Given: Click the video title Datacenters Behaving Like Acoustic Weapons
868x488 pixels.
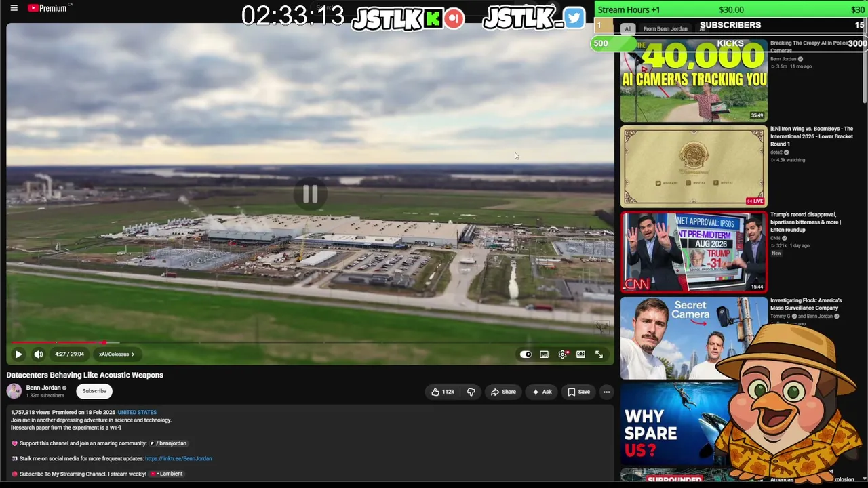Looking at the screenshot, I should tap(85, 375).
